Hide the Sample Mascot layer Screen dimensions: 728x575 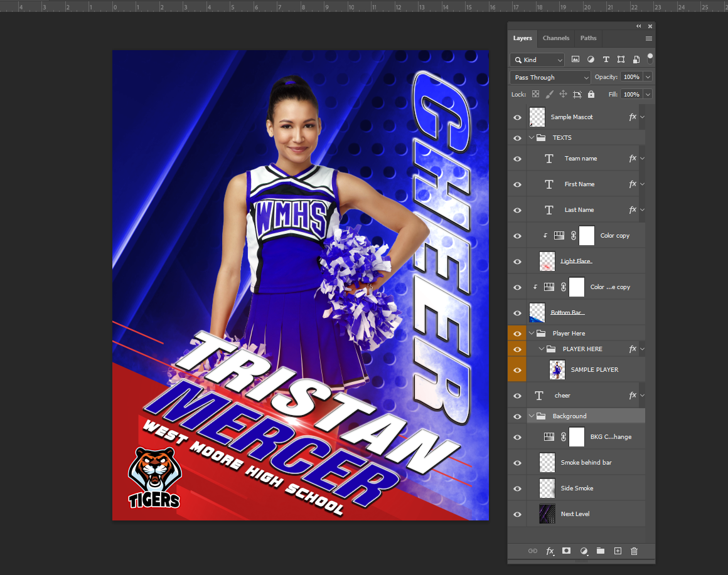click(x=517, y=117)
